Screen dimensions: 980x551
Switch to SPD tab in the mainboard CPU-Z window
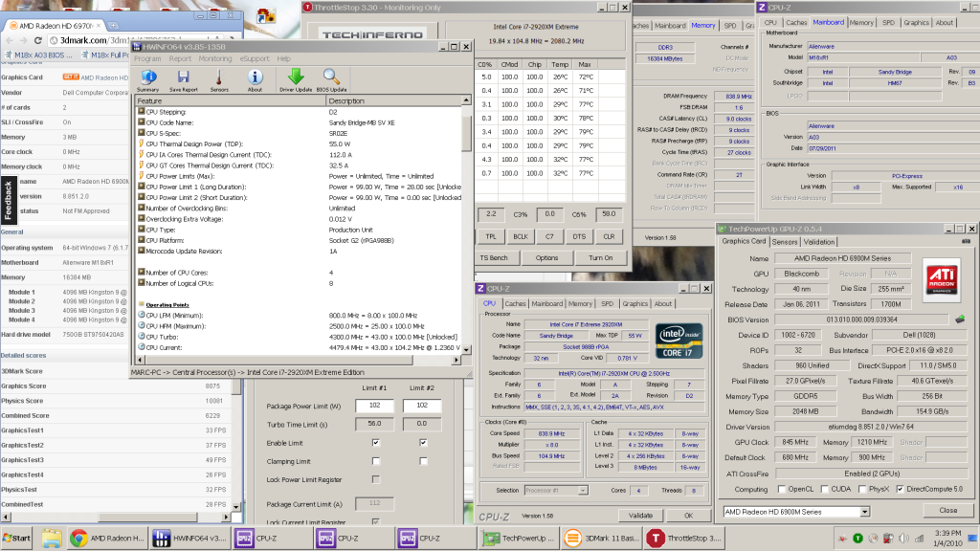tap(888, 23)
